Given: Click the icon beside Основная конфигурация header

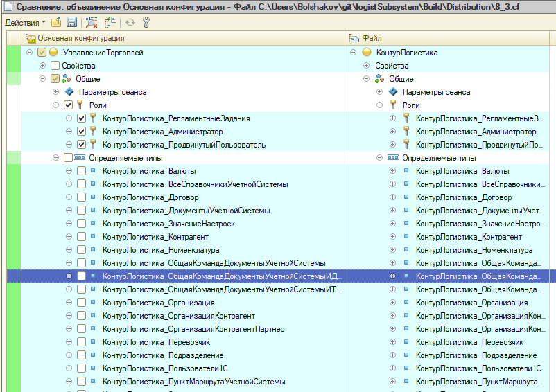Looking at the screenshot, I should tap(31, 38).
